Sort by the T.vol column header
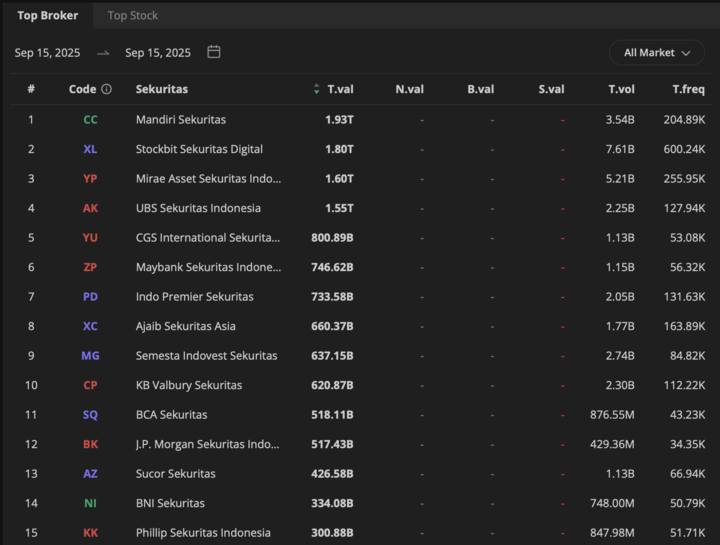 tap(621, 89)
